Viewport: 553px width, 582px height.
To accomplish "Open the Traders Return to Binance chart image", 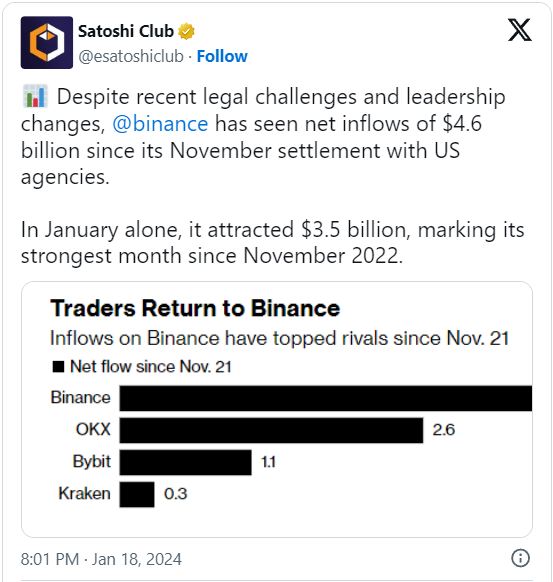I will 277,409.
